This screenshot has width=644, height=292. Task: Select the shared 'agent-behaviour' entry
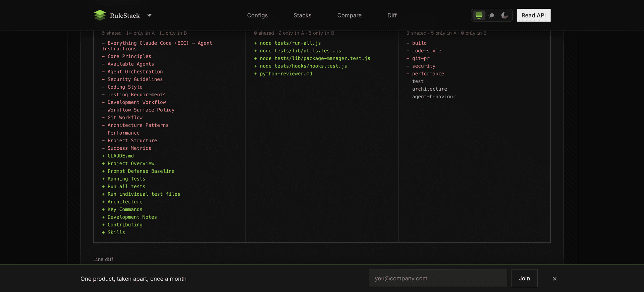(x=434, y=97)
